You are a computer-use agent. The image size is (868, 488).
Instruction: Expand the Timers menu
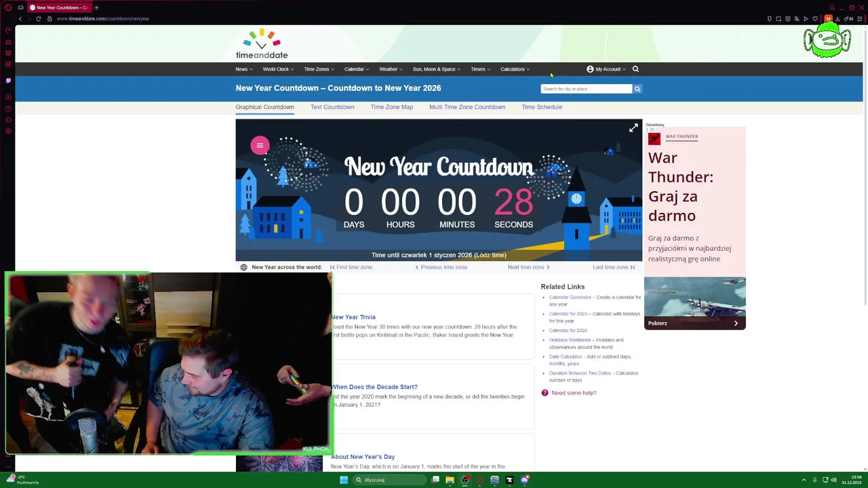point(481,69)
